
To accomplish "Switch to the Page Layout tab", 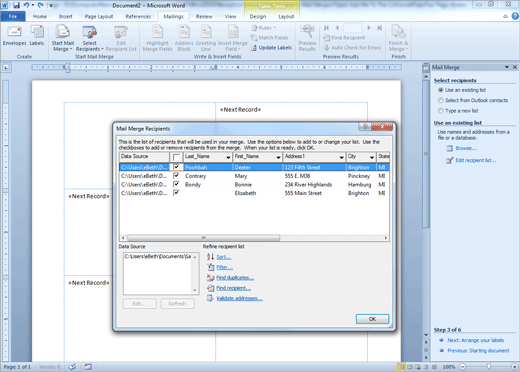I will (x=99, y=16).
